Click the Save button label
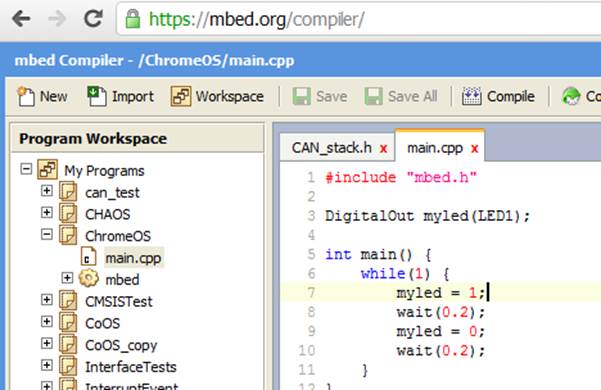The width and height of the screenshot is (601, 390). coord(332,97)
